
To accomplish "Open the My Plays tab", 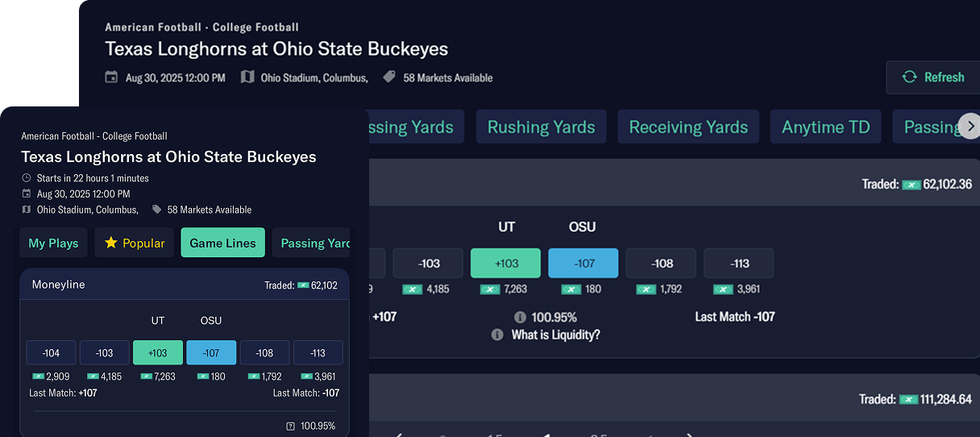I will 53,243.
